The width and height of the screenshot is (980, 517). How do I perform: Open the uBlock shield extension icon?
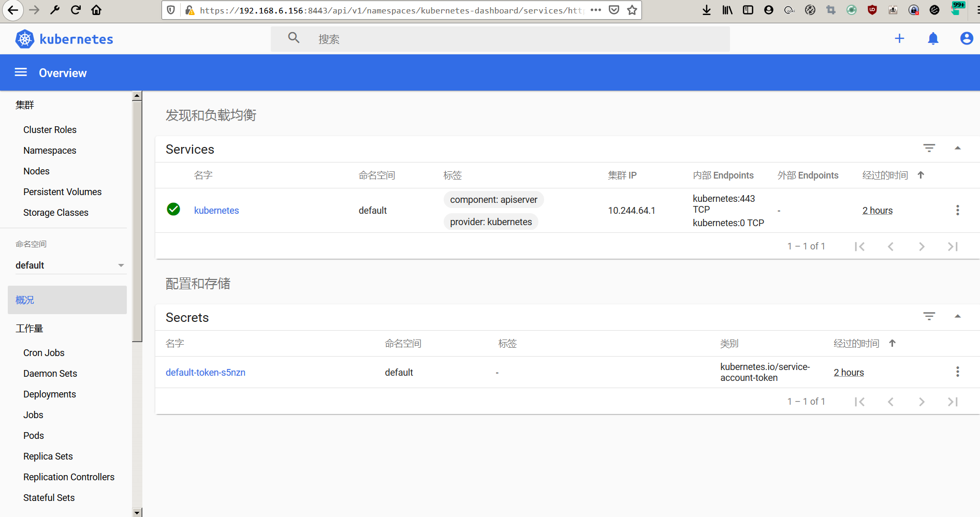click(x=872, y=10)
